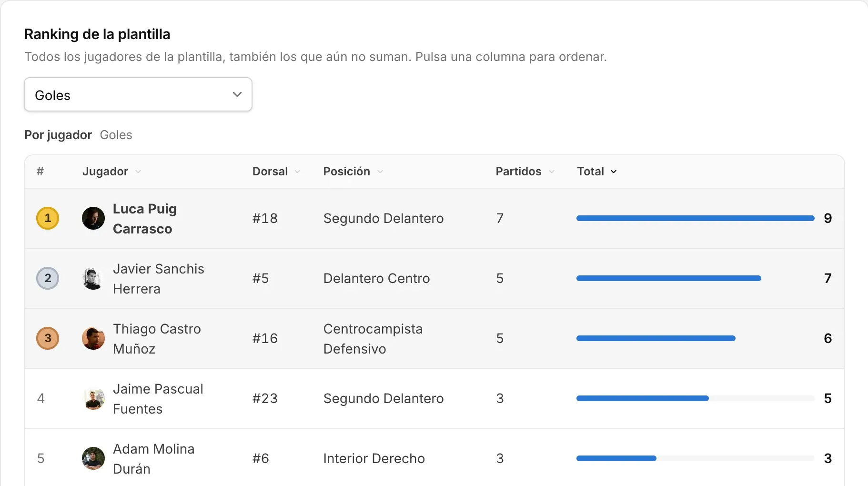The width and height of the screenshot is (868, 486).
Task: Sort table by Jugador column
Action: point(111,172)
